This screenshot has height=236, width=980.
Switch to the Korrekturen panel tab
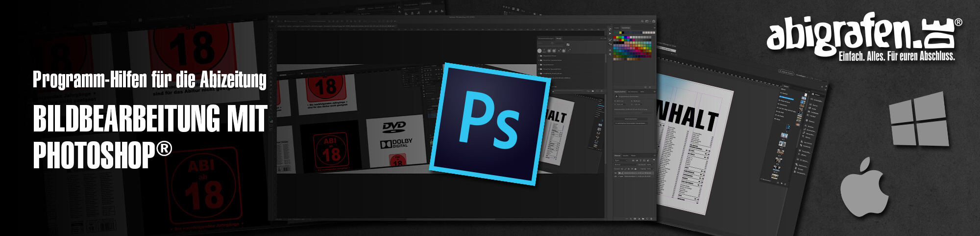(x=634, y=92)
